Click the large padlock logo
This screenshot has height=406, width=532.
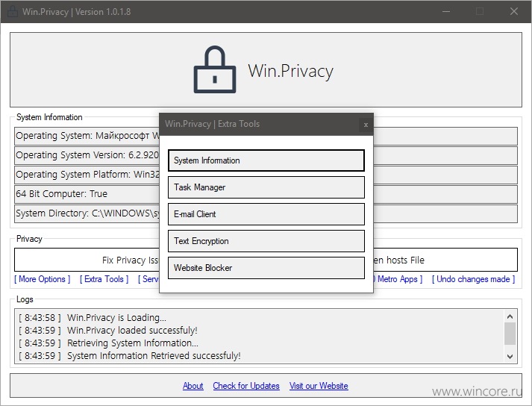pyautogui.click(x=215, y=69)
